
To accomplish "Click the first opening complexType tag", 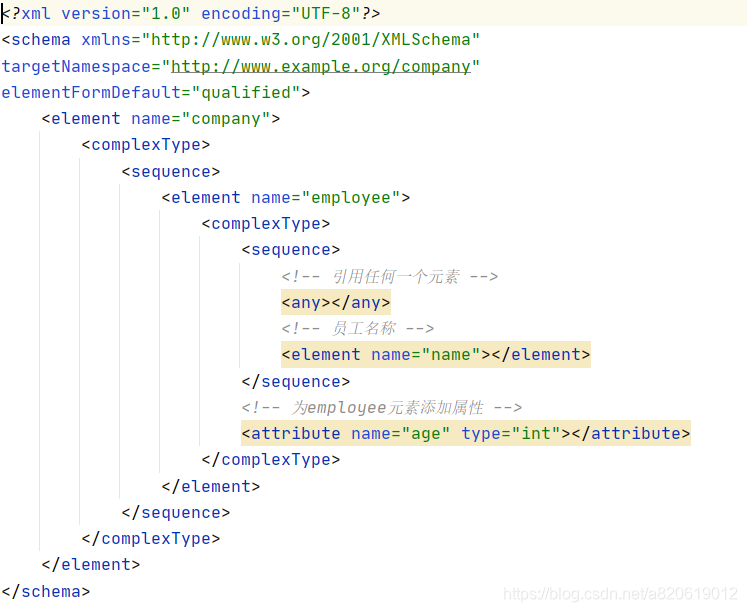I will [x=146, y=145].
